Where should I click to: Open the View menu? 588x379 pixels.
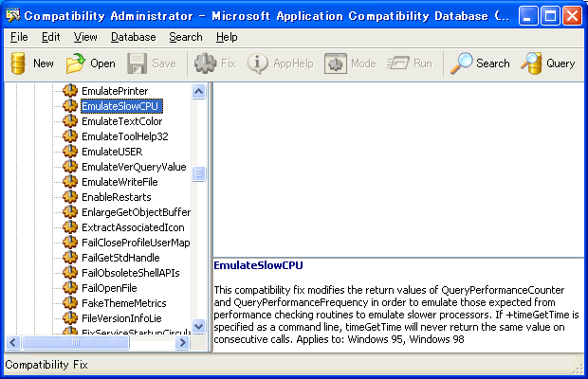click(x=85, y=37)
